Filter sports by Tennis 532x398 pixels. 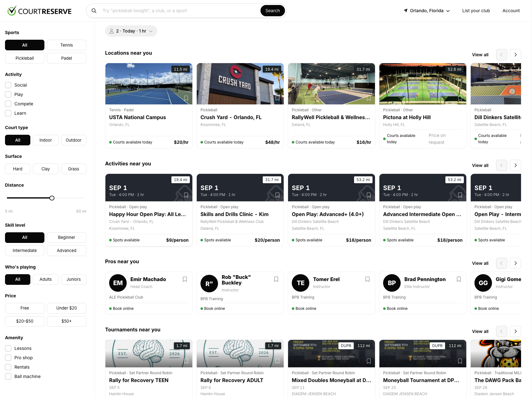(x=67, y=45)
